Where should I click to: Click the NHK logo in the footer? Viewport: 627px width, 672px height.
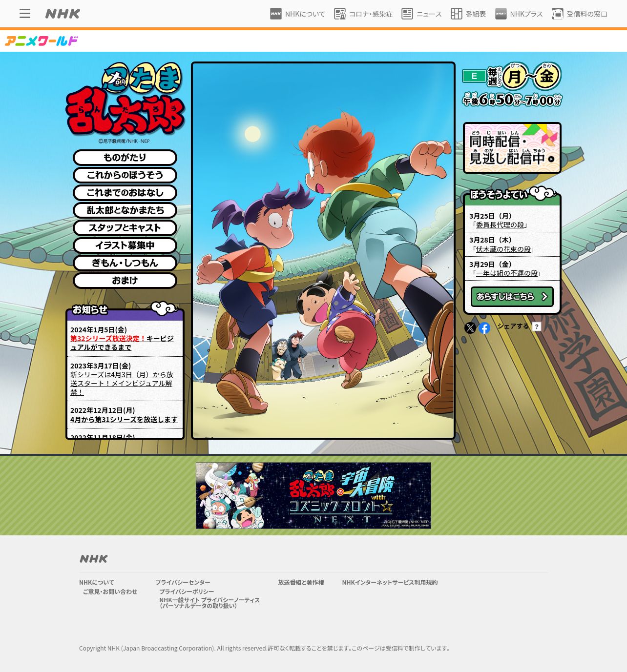94,559
